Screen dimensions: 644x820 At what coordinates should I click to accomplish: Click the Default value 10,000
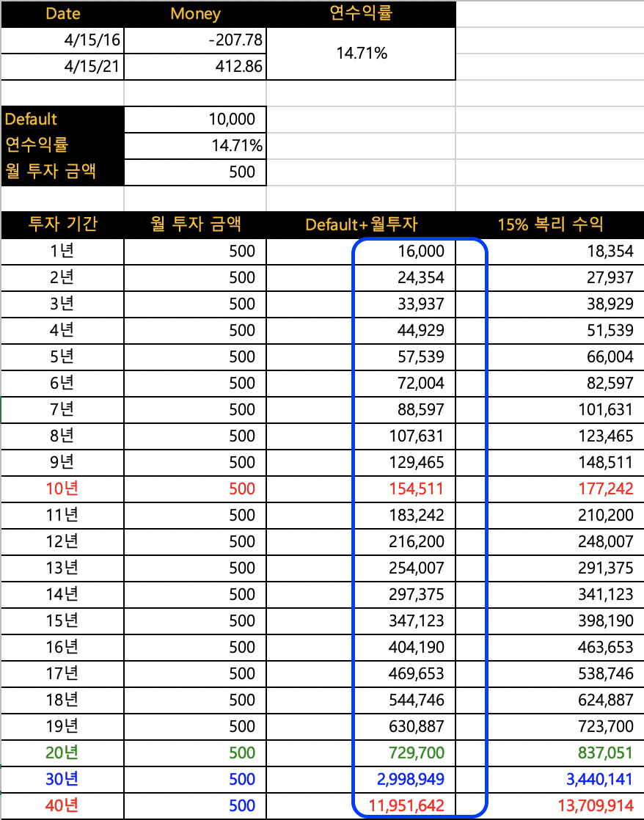[195, 120]
